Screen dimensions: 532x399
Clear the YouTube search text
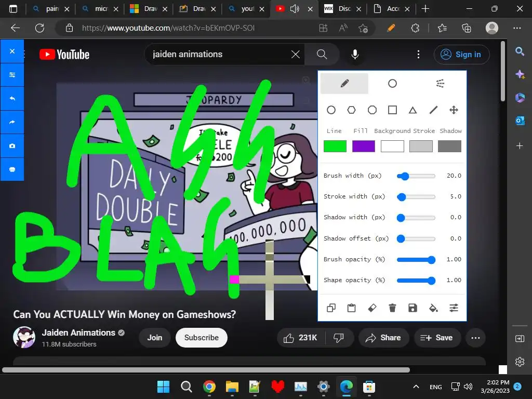(296, 54)
